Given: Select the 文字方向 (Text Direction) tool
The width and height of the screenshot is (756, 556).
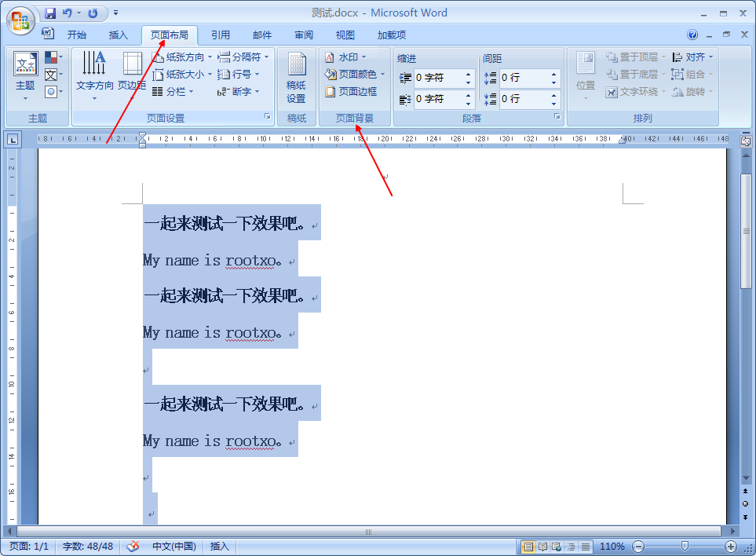Looking at the screenshot, I should [94, 69].
